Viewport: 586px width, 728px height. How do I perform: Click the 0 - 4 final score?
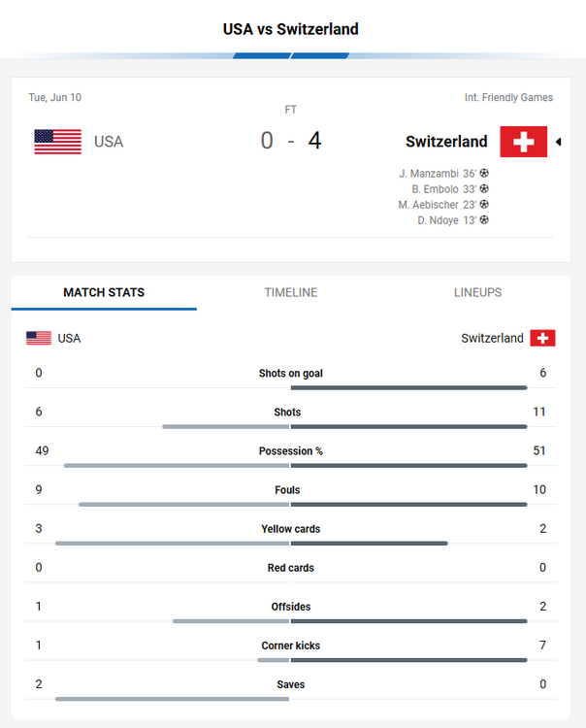click(x=291, y=141)
